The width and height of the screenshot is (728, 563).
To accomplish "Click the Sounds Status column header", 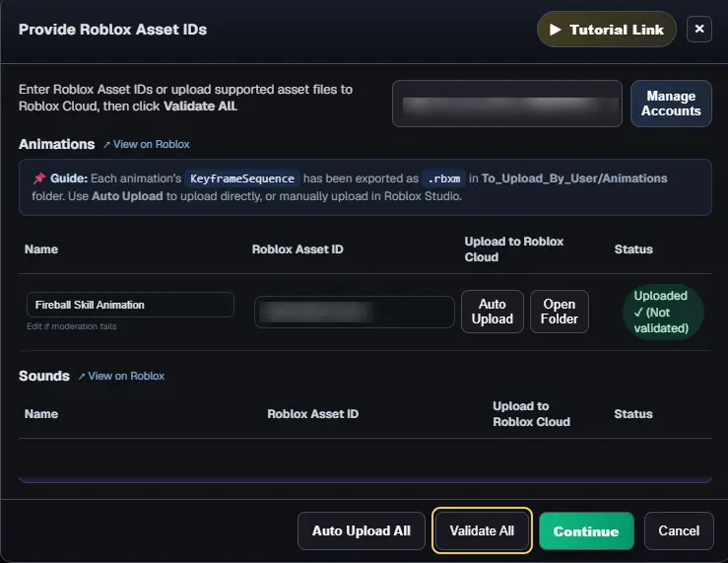I will (x=633, y=414).
